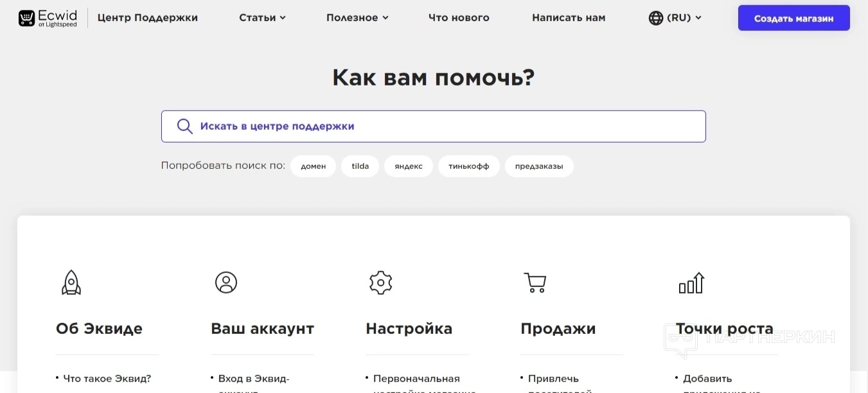Click the gear icon above Настройка
868x393 pixels.
point(381,282)
